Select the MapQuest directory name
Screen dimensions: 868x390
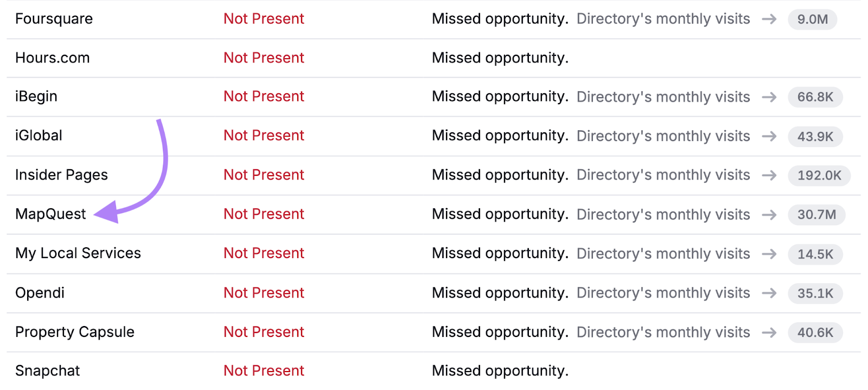pos(50,214)
